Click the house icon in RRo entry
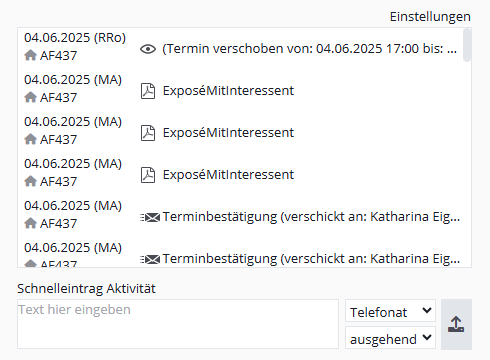 pyautogui.click(x=31, y=55)
